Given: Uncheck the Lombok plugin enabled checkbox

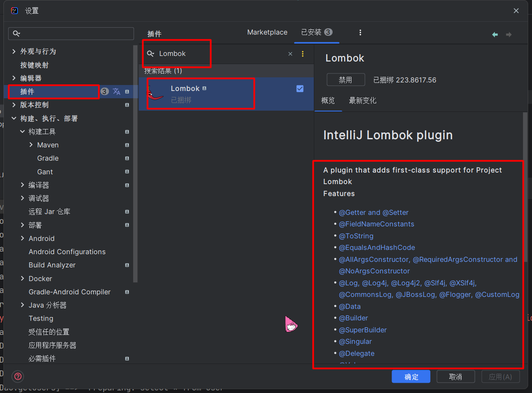Looking at the screenshot, I should [300, 88].
